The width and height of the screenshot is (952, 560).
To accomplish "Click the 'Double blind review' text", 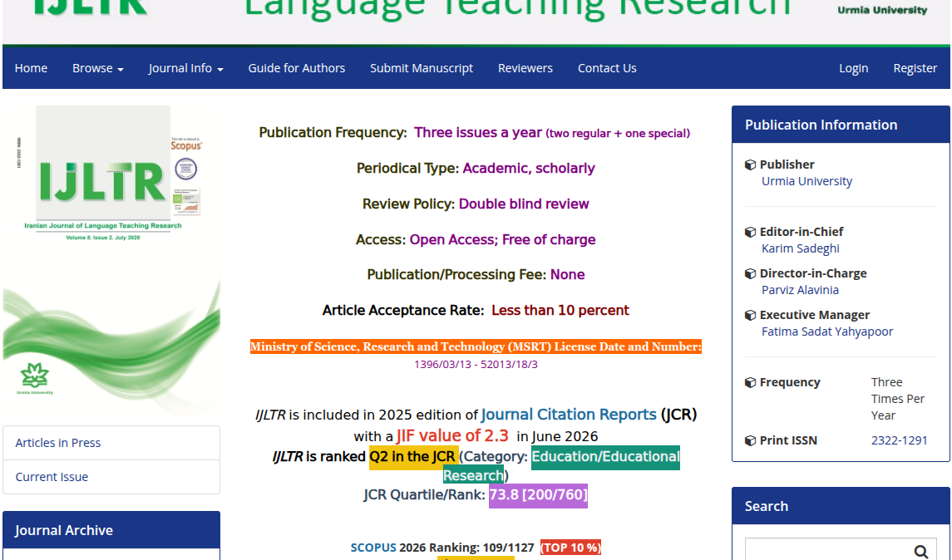I will click(524, 204).
